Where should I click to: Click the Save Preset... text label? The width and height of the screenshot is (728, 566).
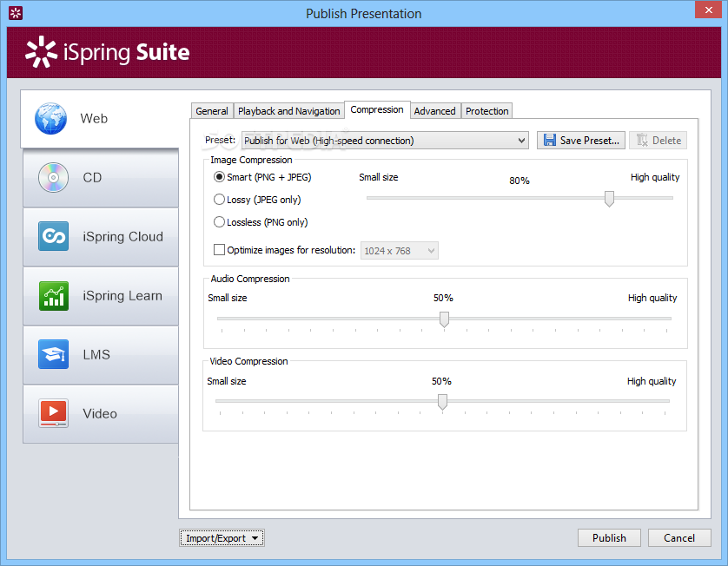click(x=590, y=141)
